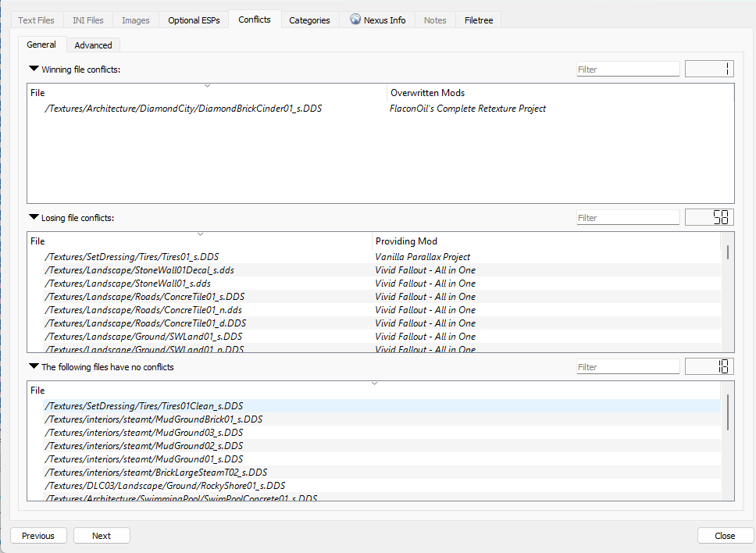Focus the Winning file conflicts filter field
The height and width of the screenshot is (553, 756).
pos(628,69)
